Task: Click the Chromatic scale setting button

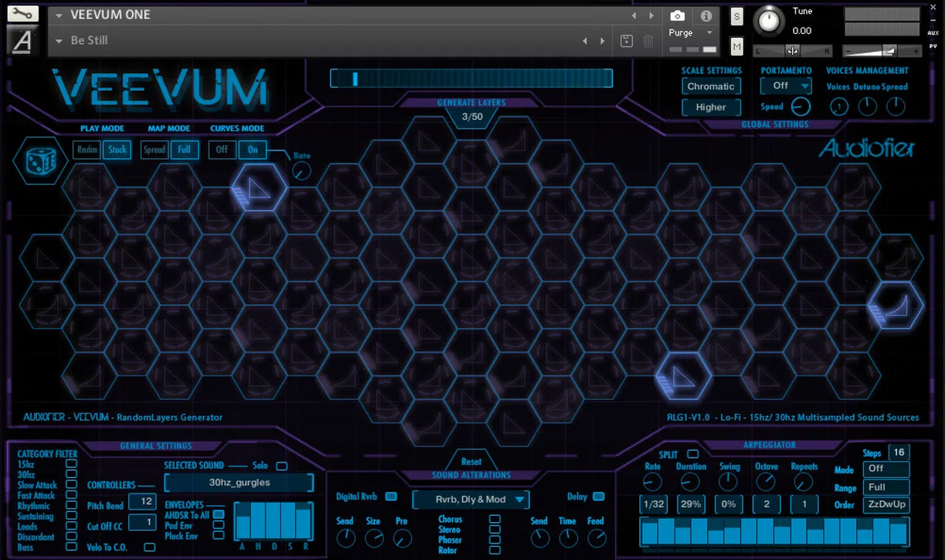Action: (x=711, y=85)
